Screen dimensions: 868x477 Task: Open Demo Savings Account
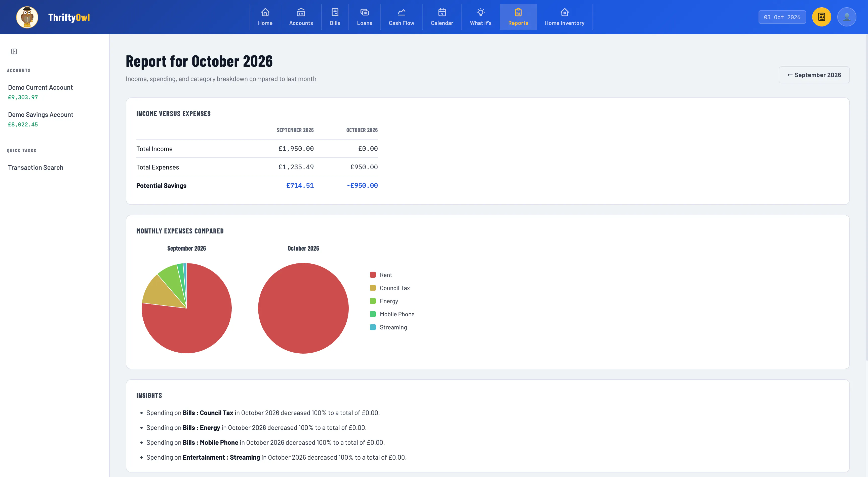coord(41,115)
